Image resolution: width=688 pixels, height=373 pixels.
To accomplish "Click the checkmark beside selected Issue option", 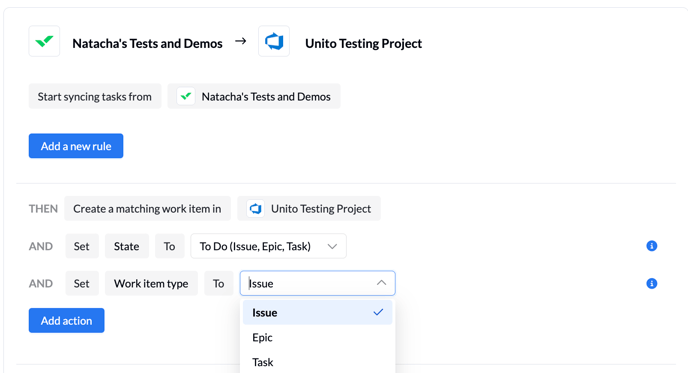I will [x=378, y=312].
